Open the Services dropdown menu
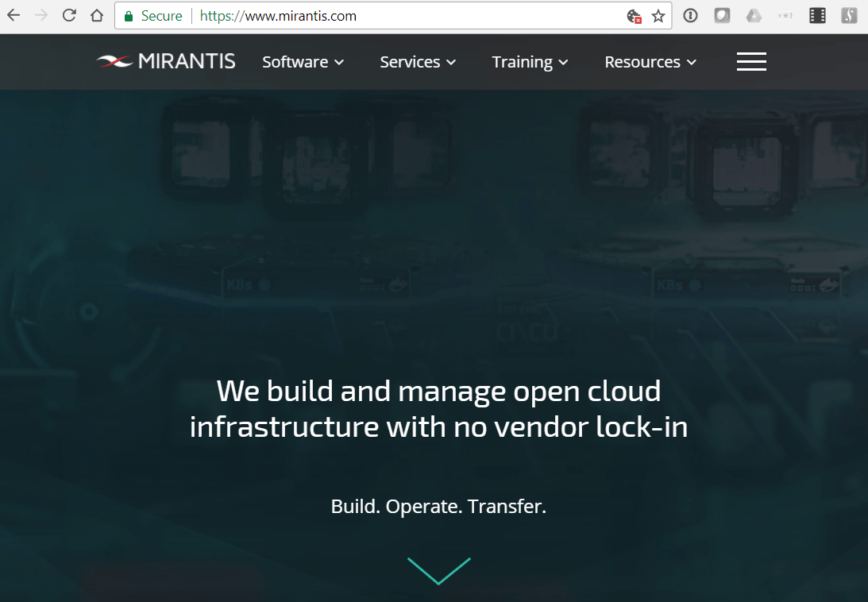The image size is (868, 602). [x=418, y=61]
